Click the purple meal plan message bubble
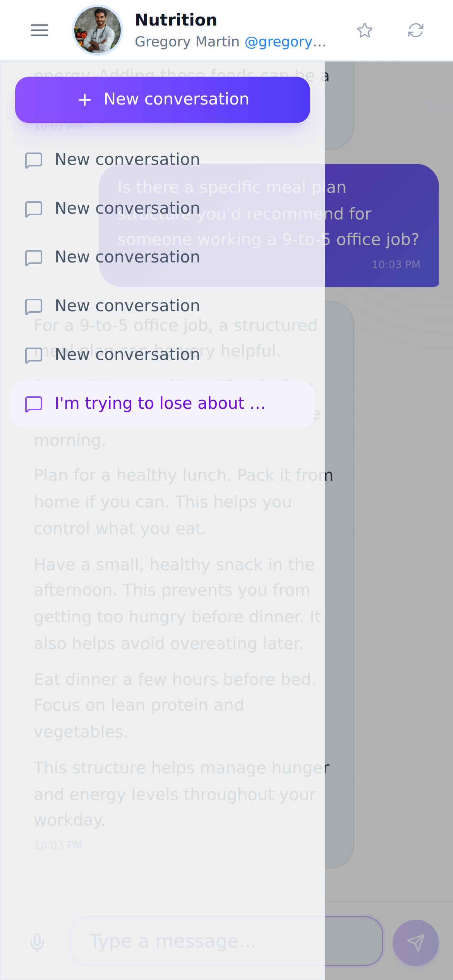Screen dimensions: 453x980 pos(269,225)
